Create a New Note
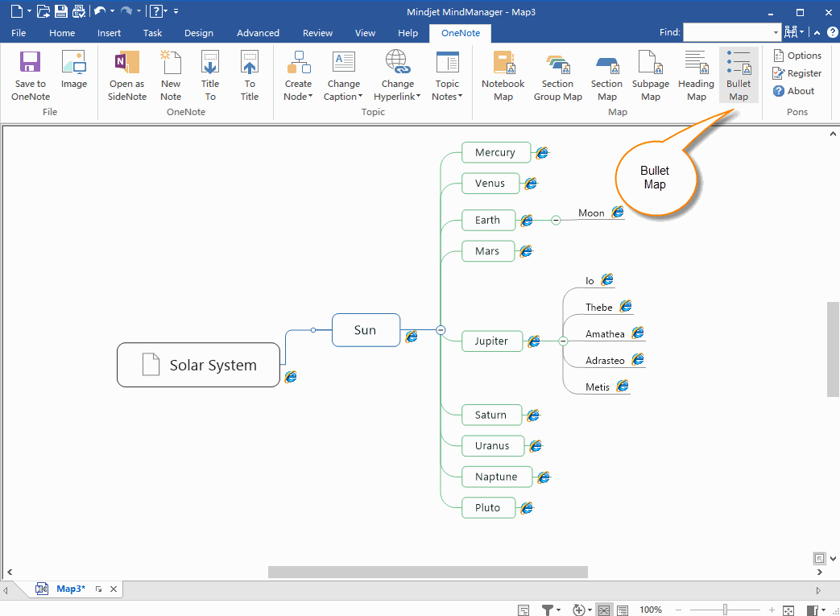The image size is (840, 616). tap(171, 76)
